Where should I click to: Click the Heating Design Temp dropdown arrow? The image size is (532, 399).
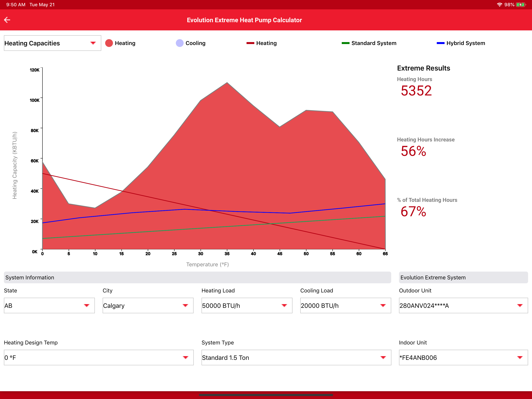tap(185, 357)
